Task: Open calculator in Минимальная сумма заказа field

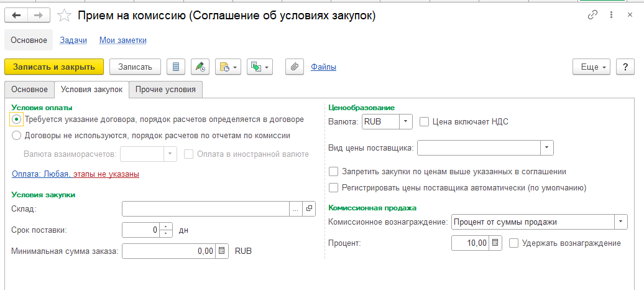Action: (x=222, y=251)
